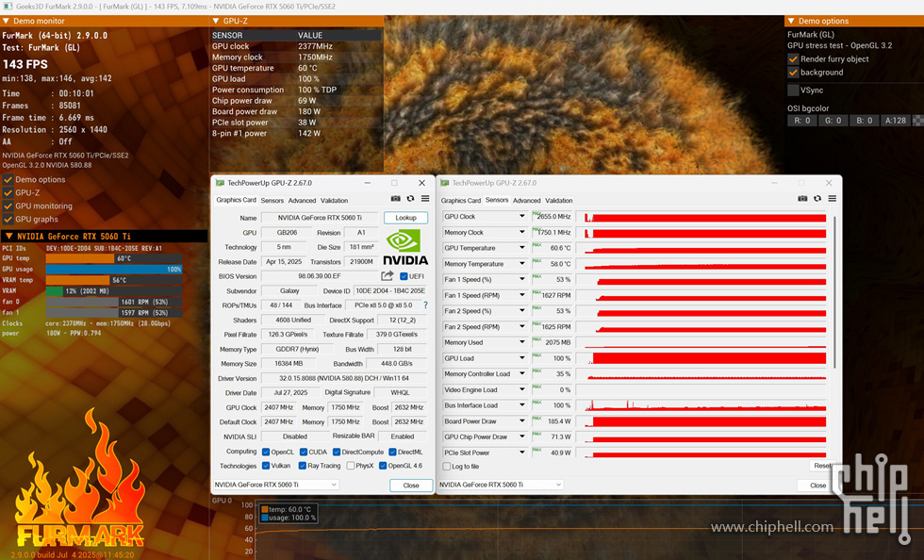Toggle the GPU monitoring checkbox
Screen dimensions: 924x560
[8, 206]
